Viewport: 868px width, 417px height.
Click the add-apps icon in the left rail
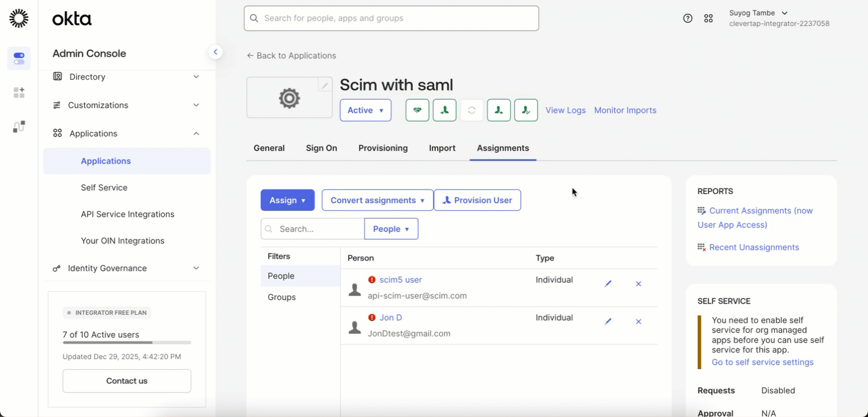pos(18,92)
